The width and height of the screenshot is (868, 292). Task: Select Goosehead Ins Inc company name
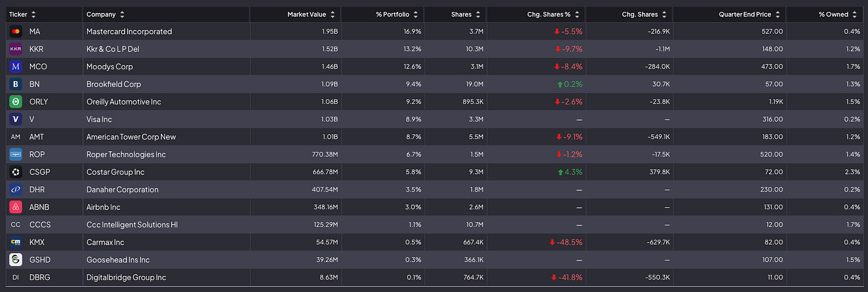(118, 260)
